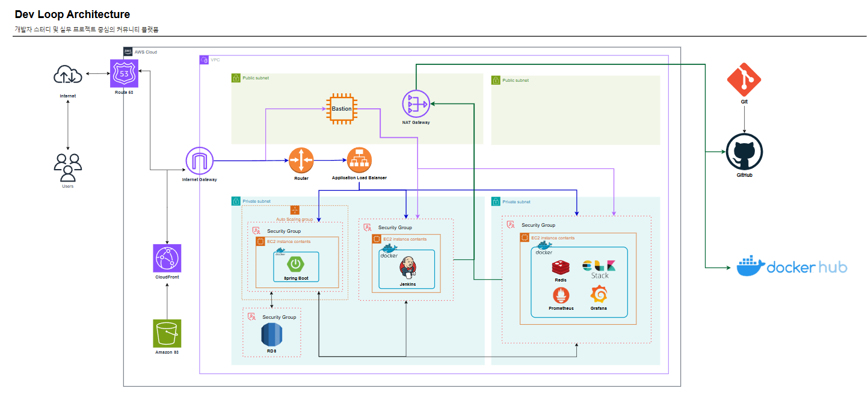Click the Users group icon
The height and width of the screenshot is (394, 868).
coord(68,167)
